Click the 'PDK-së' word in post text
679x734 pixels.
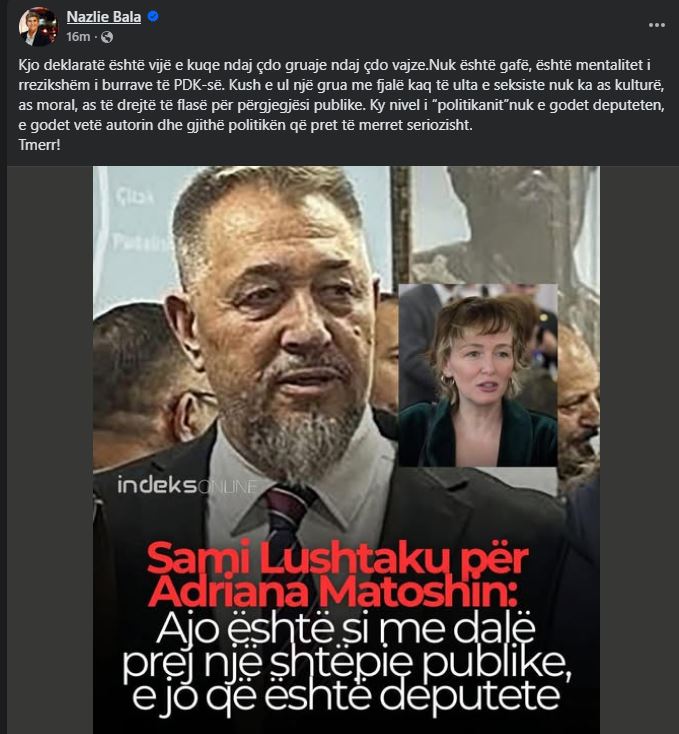(x=197, y=85)
